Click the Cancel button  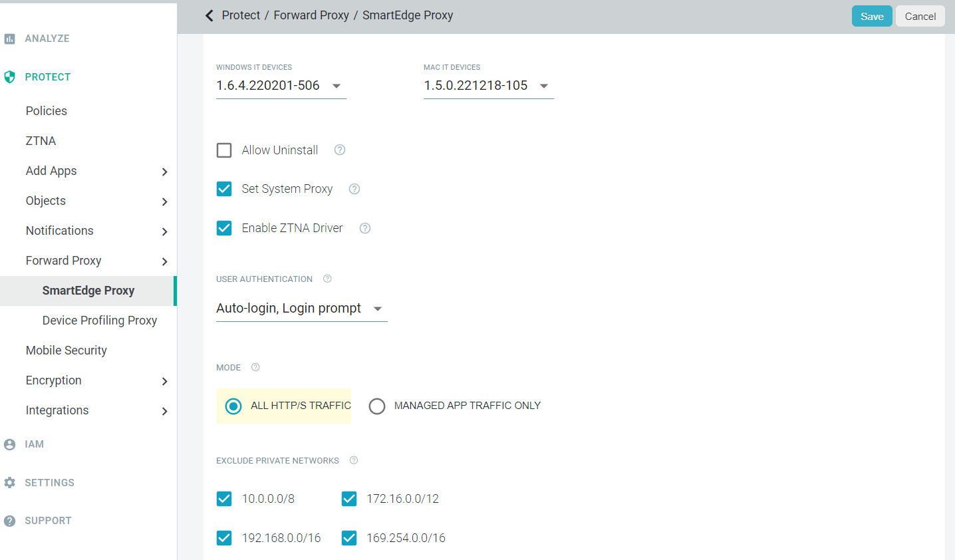click(920, 16)
